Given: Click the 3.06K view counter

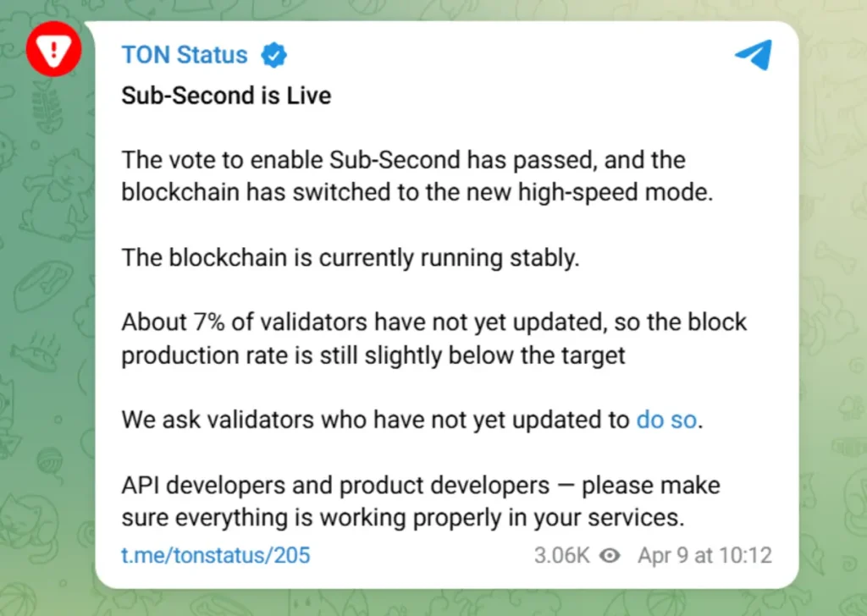Looking at the screenshot, I should pyautogui.click(x=564, y=555).
